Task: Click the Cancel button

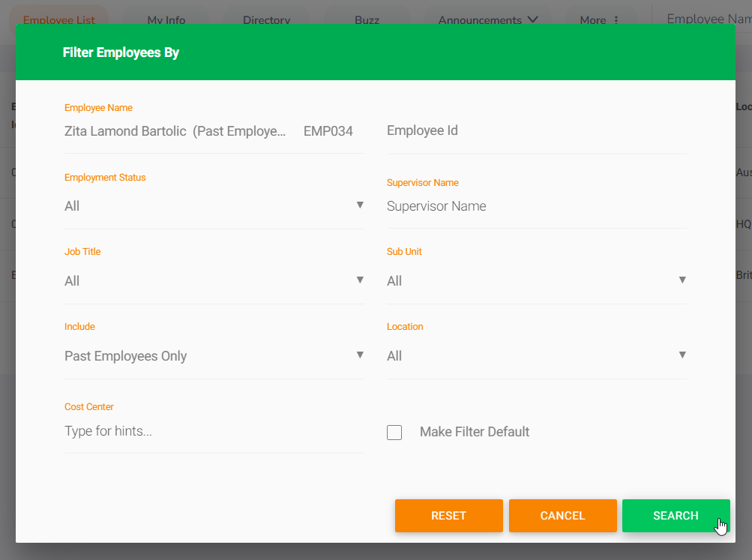Action: [x=562, y=516]
